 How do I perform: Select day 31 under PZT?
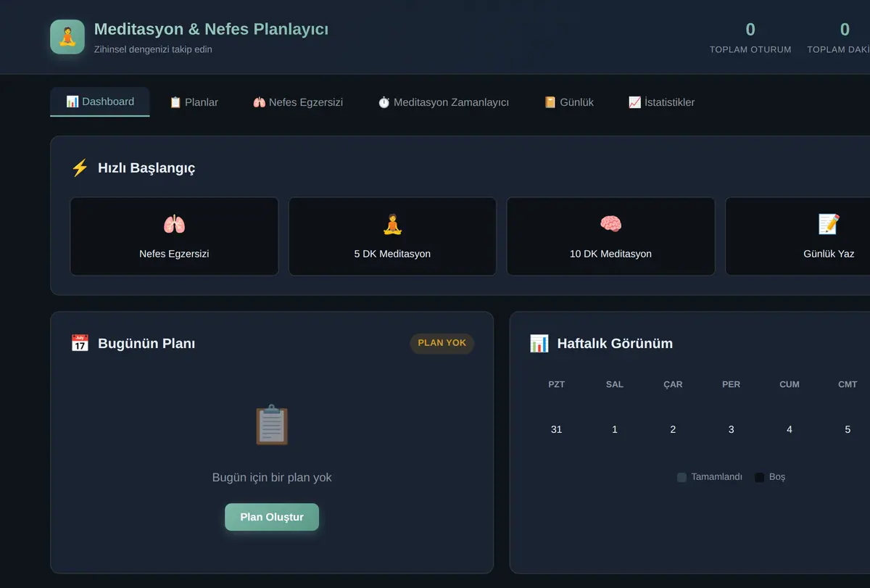click(557, 429)
